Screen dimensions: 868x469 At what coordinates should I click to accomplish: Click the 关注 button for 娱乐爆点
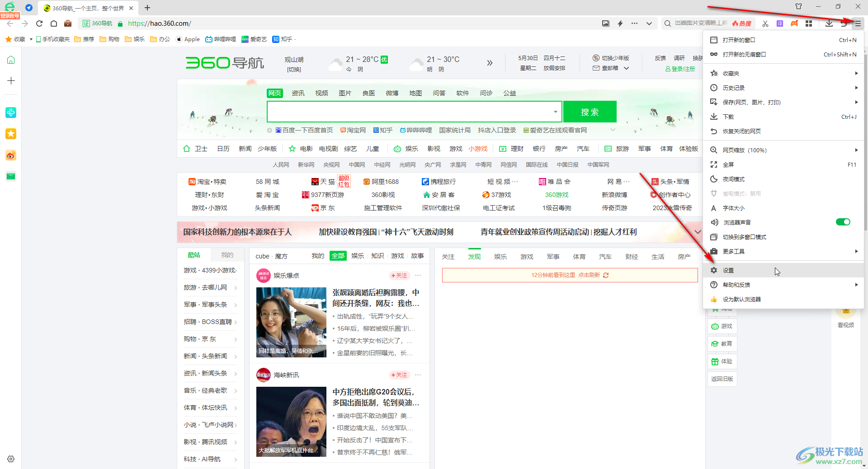[x=399, y=276]
